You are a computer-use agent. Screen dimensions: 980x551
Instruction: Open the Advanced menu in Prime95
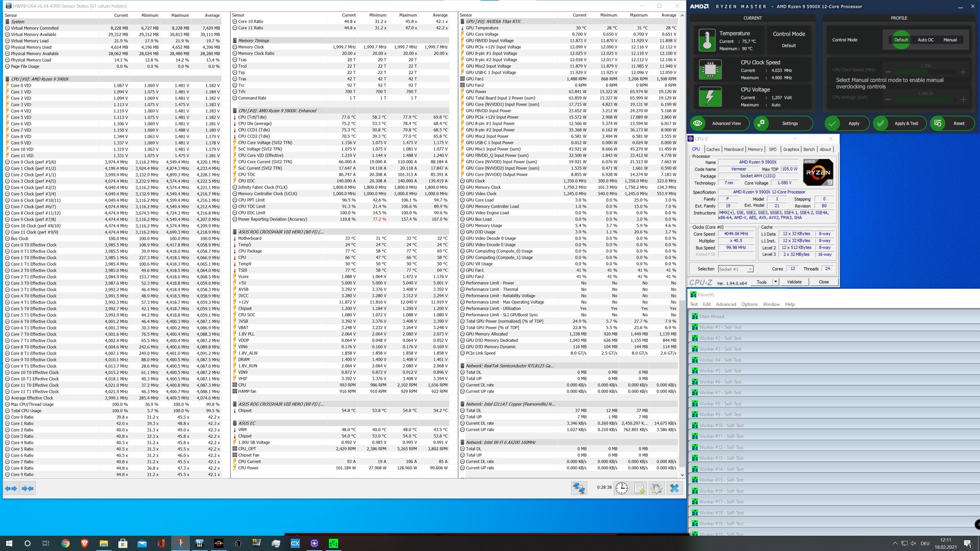(x=725, y=304)
